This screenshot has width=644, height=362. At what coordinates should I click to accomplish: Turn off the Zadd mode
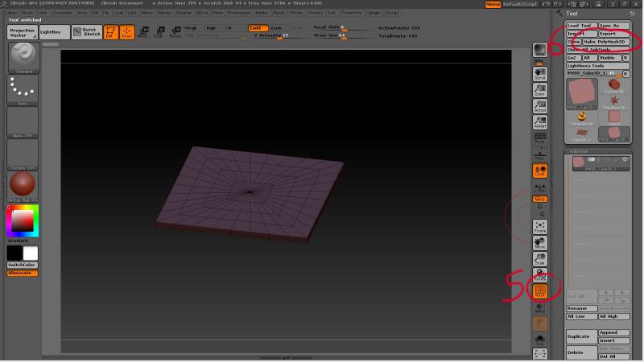(258, 28)
